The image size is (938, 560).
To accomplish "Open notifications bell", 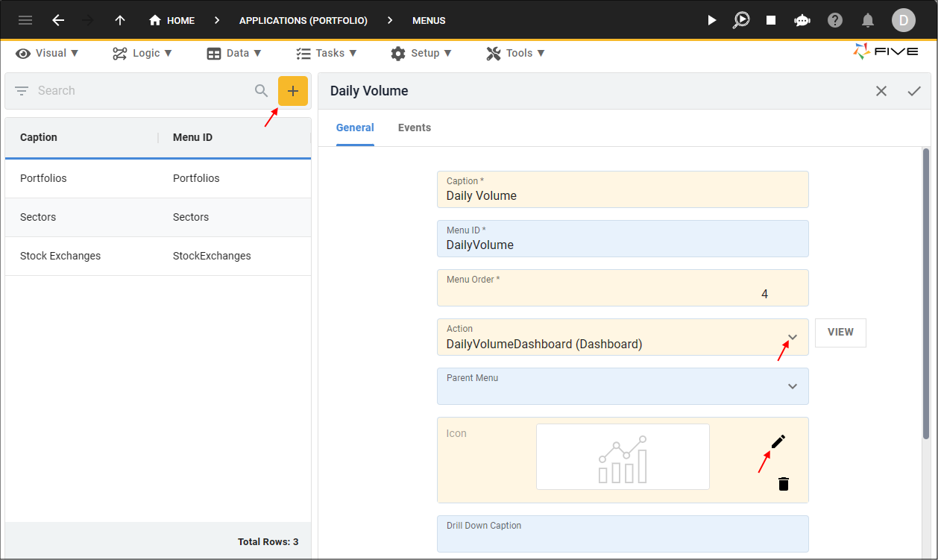I will pos(868,20).
